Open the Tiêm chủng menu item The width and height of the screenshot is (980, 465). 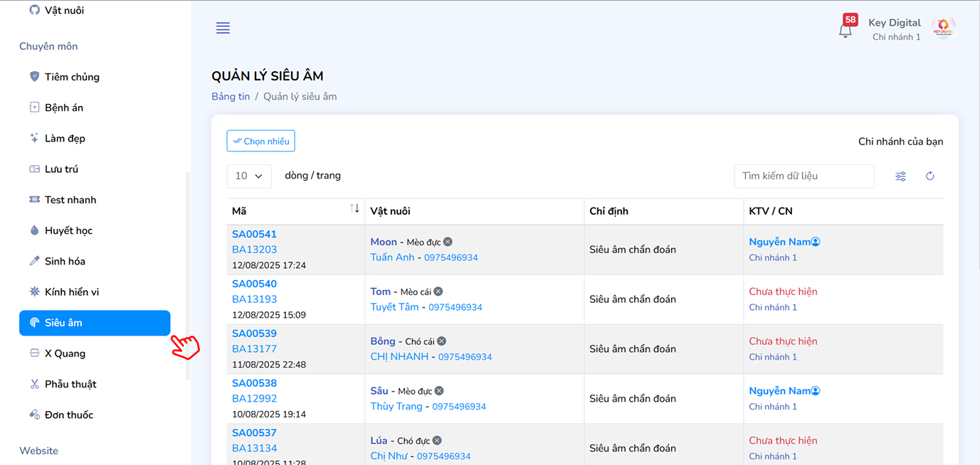click(72, 77)
